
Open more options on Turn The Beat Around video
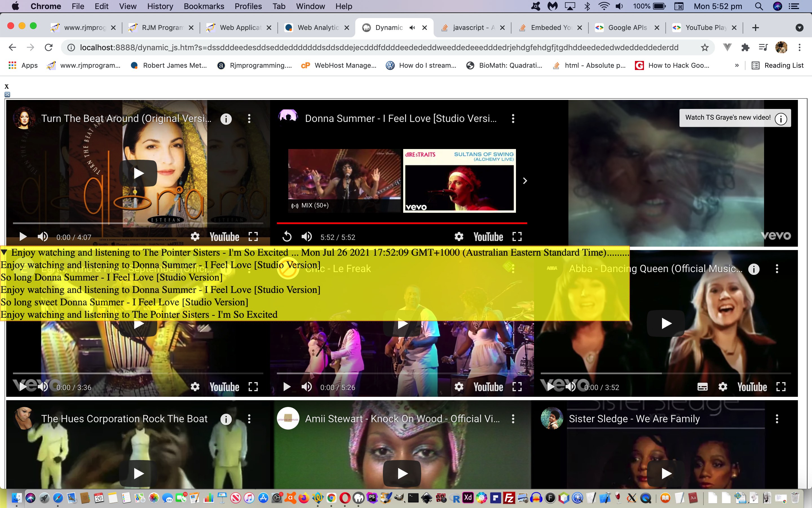(249, 118)
